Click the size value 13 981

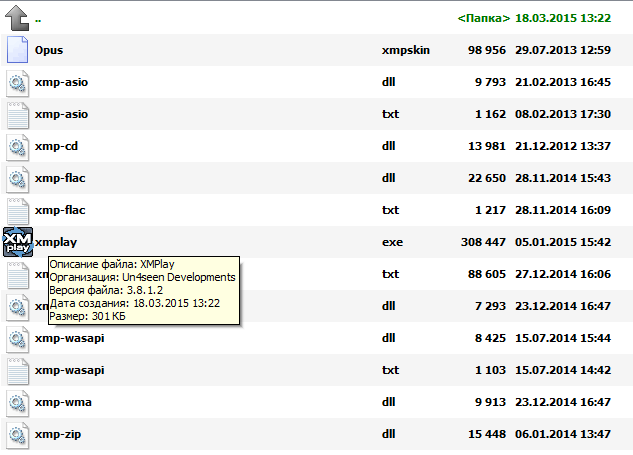pos(487,146)
